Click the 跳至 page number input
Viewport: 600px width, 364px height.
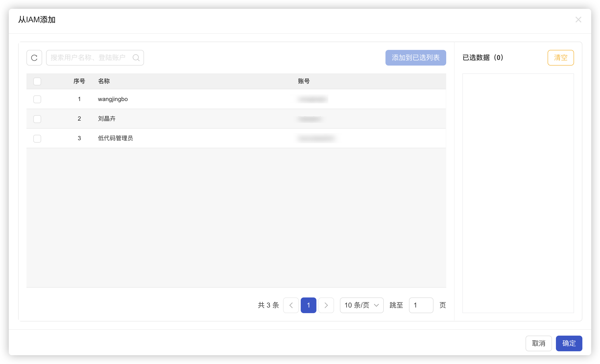click(x=421, y=305)
